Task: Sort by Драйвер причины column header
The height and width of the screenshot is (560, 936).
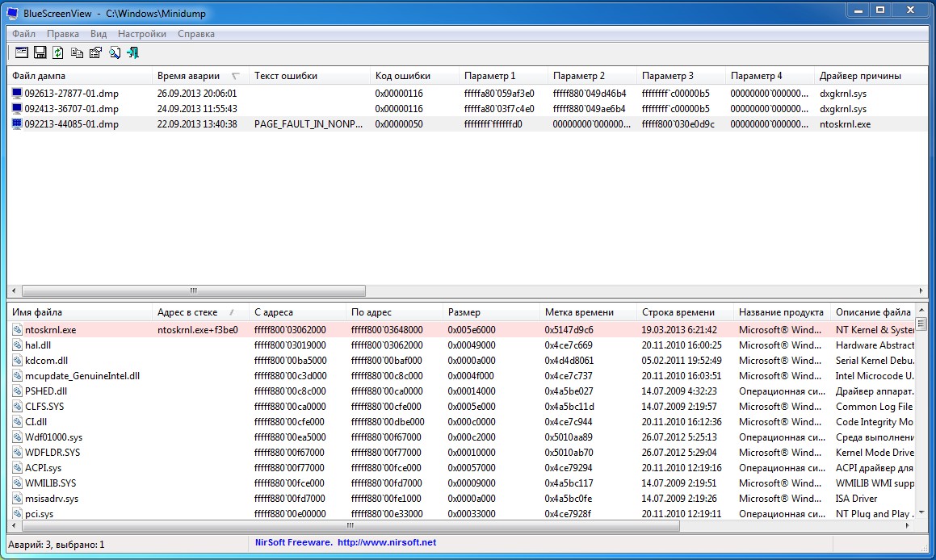Action: coord(872,76)
